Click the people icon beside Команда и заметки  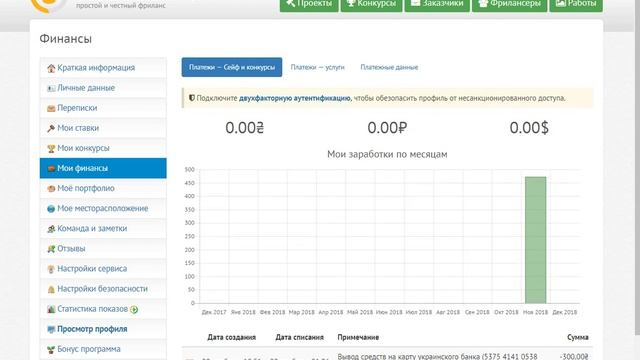51,229
